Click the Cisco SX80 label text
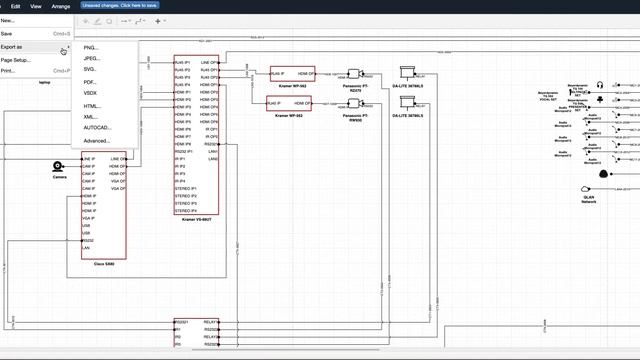Image resolution: width=640 pixels, height=360 pixels. (x=104, y=264)
